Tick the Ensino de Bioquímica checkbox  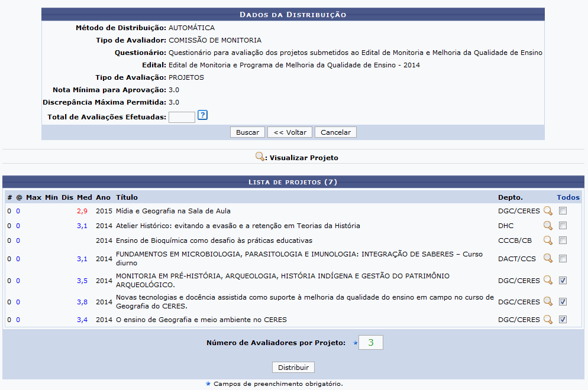point(563,240)
